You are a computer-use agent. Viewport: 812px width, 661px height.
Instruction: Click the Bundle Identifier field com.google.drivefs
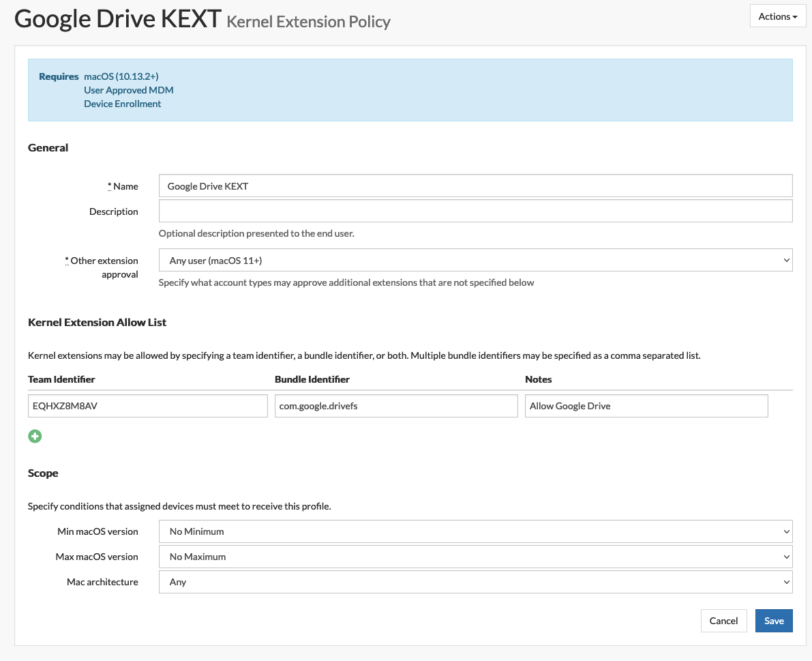click(396, 406)
